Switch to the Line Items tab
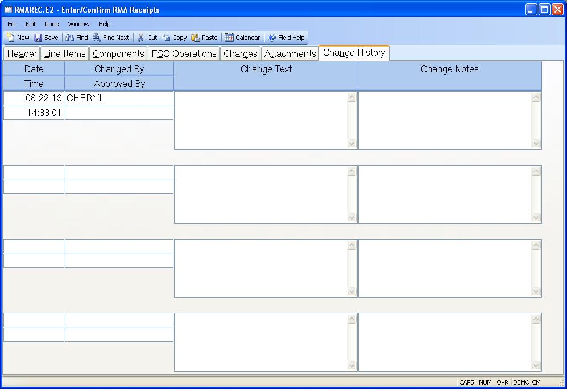 (64, 53)
